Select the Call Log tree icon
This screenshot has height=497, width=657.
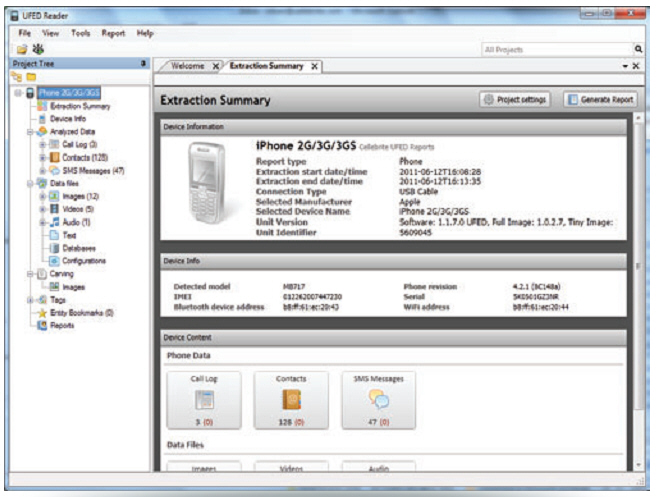coord(54,144)
